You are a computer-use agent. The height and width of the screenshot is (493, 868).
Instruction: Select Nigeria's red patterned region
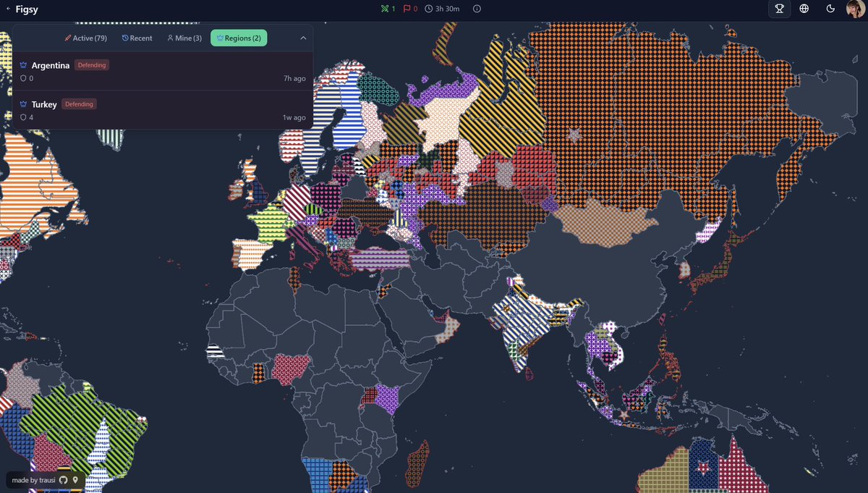(x=289, y=369)
